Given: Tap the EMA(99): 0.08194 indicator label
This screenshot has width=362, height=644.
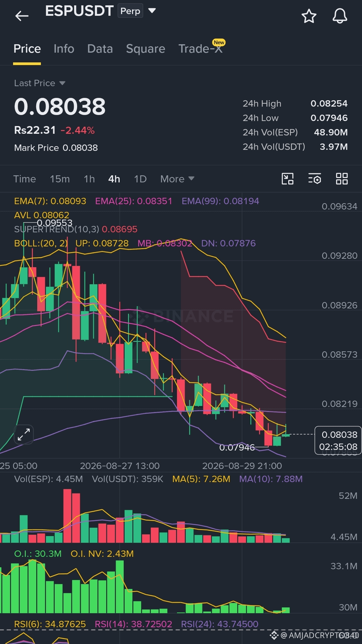Looking at the screenshot, I should point(220,201).
